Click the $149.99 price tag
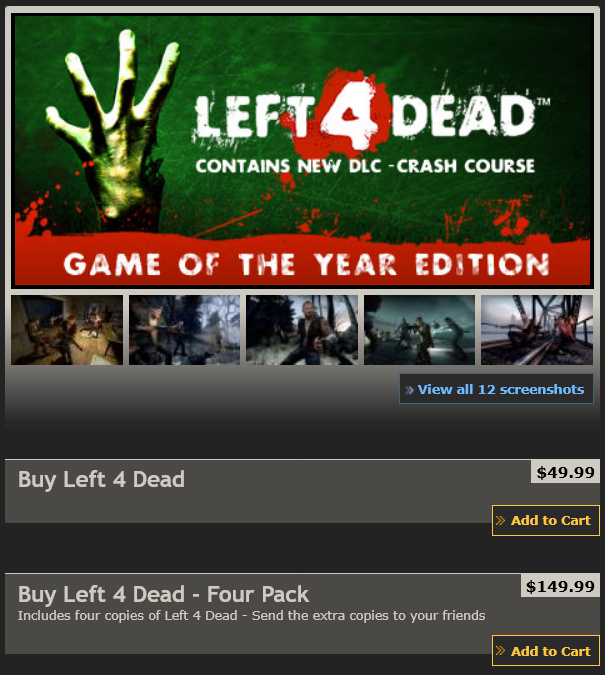Viewport: 605px width, 675px height. [x=560, y=585]
